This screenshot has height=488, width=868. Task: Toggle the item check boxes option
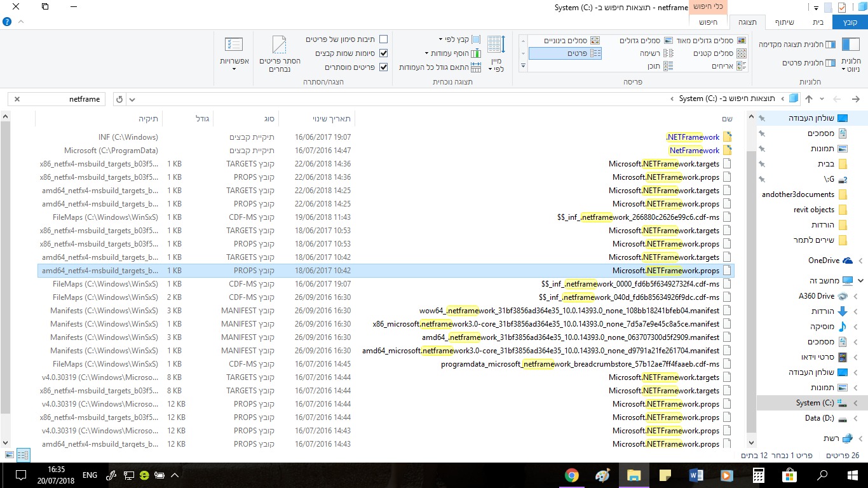coord(383,39)
